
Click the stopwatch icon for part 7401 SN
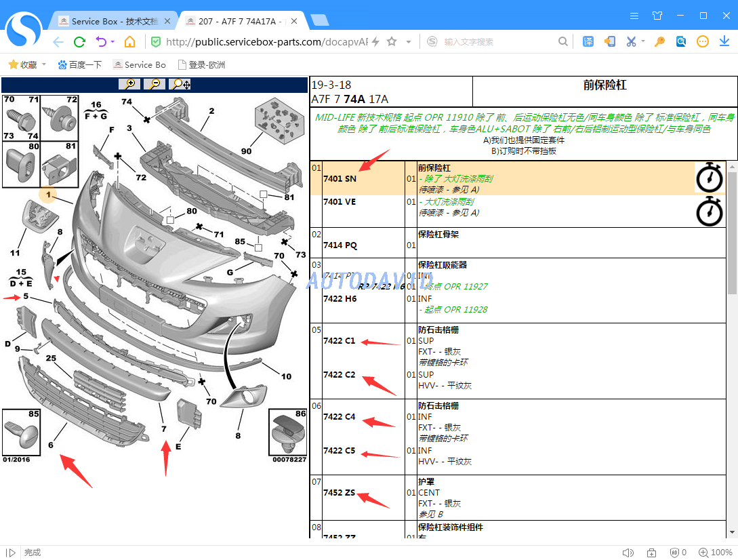click(710, 178)
